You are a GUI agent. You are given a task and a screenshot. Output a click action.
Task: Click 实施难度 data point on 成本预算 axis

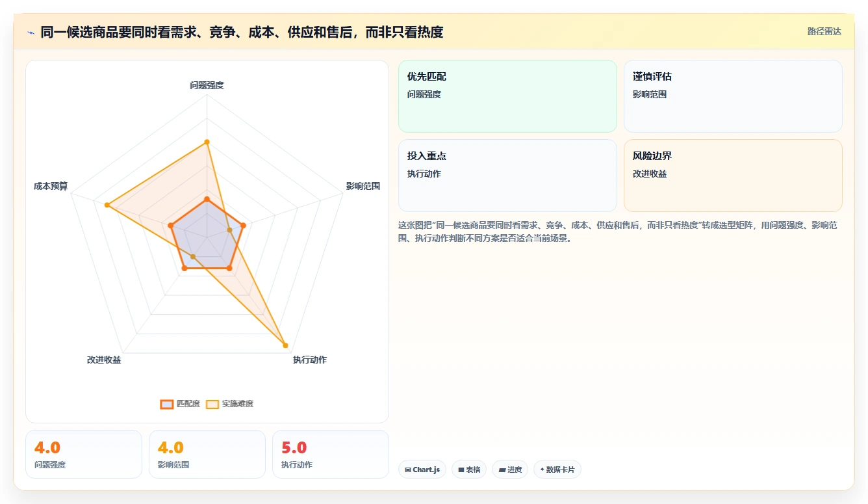tap(107, 206)
